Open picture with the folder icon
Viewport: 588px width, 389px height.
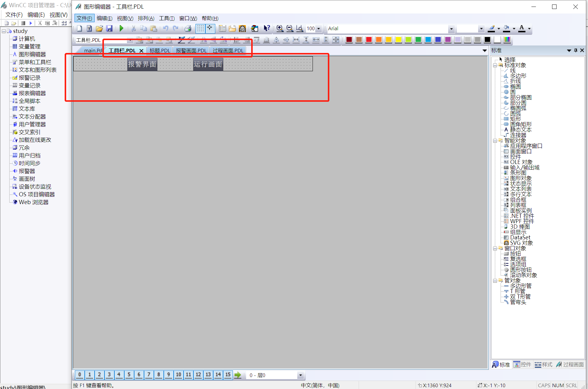99,28
